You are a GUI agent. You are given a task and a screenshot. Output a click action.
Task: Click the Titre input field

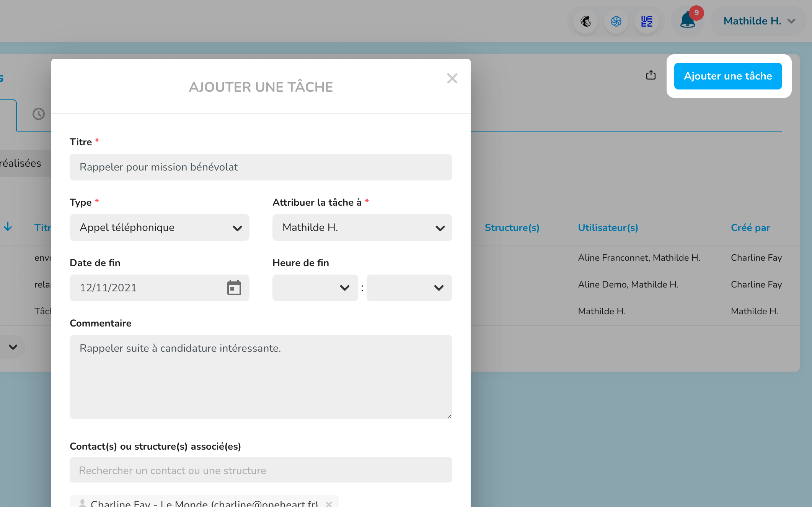pyautogui.click(x=261, y=167)
